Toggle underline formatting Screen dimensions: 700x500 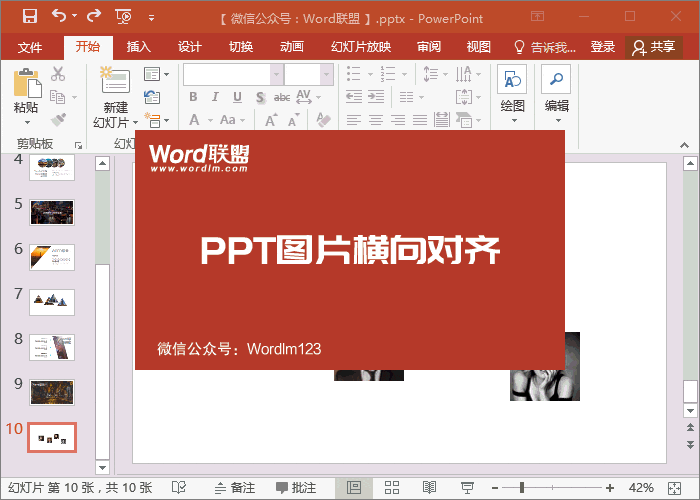pos(238,97)
